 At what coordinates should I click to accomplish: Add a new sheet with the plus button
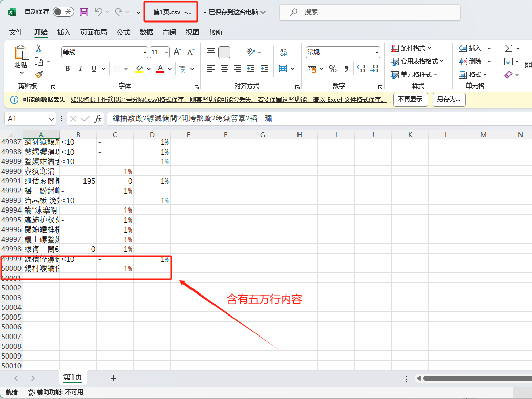[113, 377]
